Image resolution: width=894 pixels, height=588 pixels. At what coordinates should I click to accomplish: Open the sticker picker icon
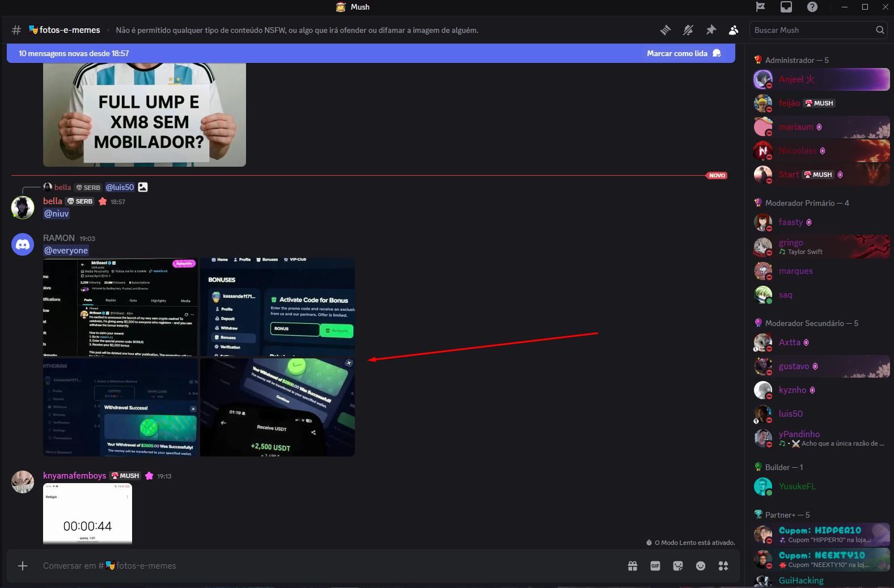click(678, 566)
